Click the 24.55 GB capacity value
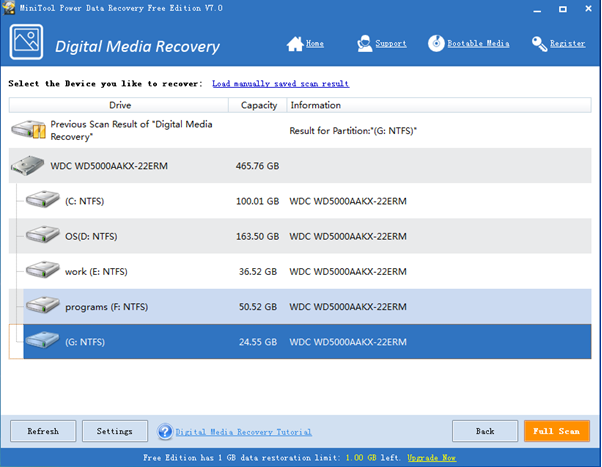The image size is (602, 467). pos(258,342)
